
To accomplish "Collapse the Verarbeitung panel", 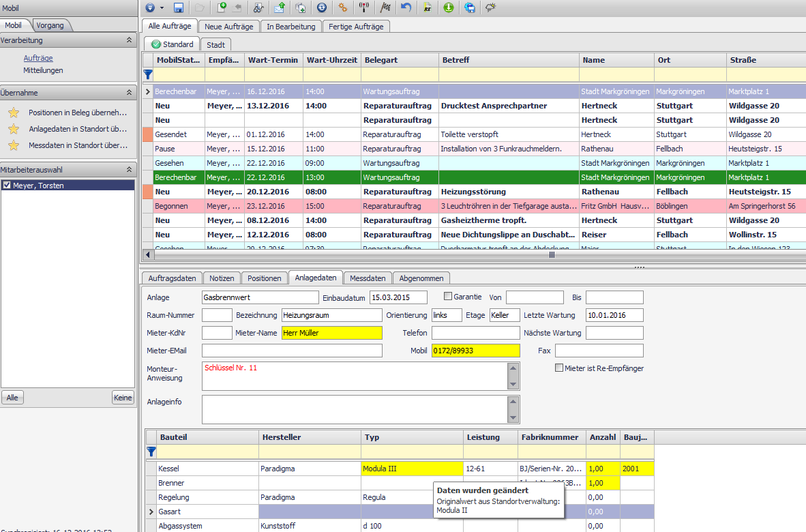I will pos(129,41).
